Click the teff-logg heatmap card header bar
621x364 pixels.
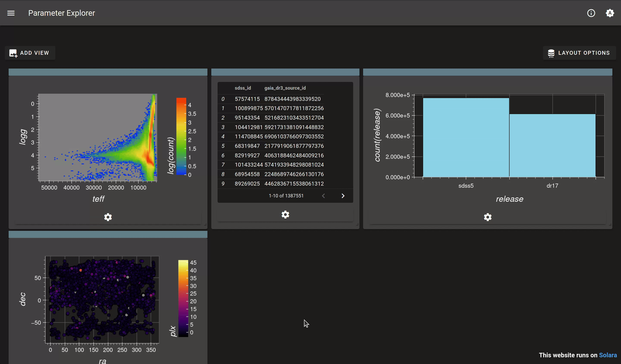click(x=108, y=72)
